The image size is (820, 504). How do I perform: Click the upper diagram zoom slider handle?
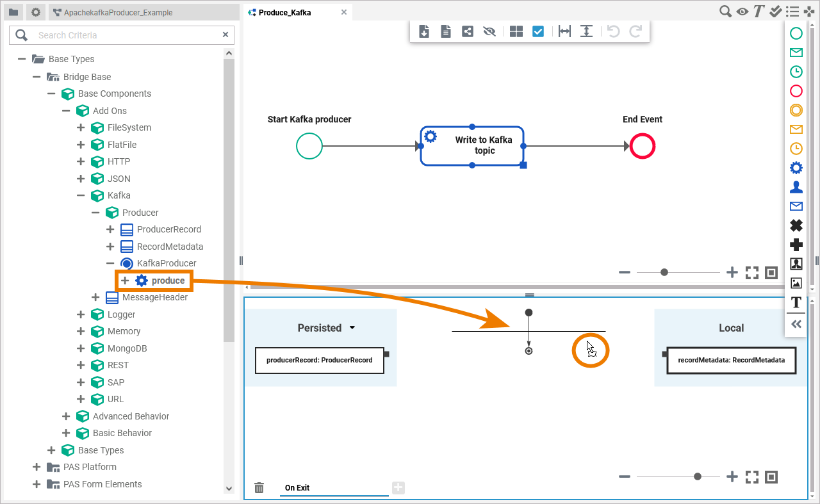(x=664, y=272)
